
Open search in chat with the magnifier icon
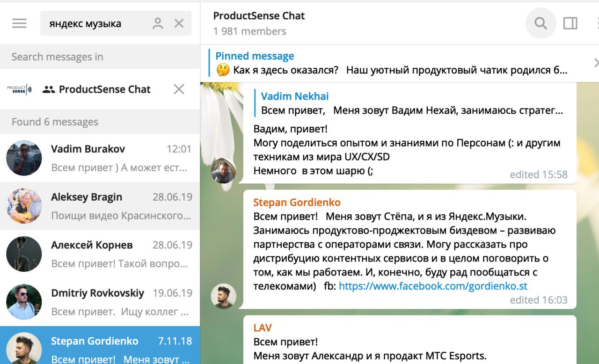(x=541, y=23)
